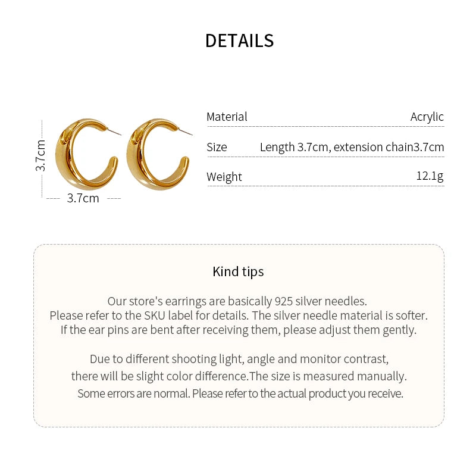Click the Weight label
Screen dimensions: 476x450
click(x=224, y=177)
